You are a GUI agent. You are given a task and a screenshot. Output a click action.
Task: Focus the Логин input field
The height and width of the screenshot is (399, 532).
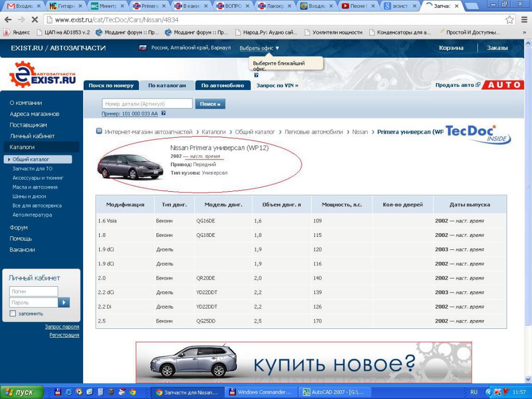34,291
